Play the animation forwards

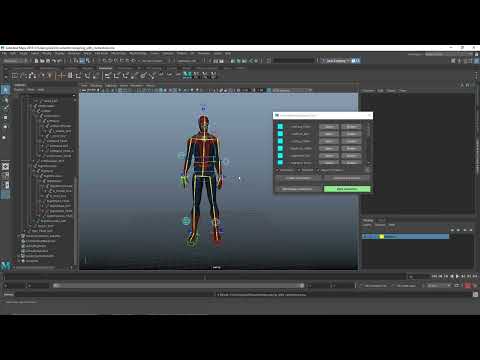tap(457, 276)
